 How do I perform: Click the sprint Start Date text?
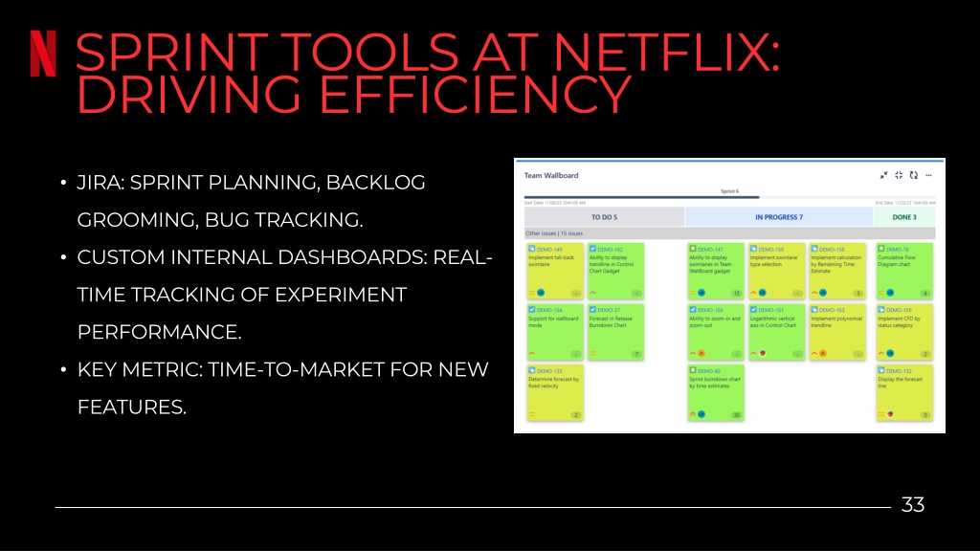(555, 203)
